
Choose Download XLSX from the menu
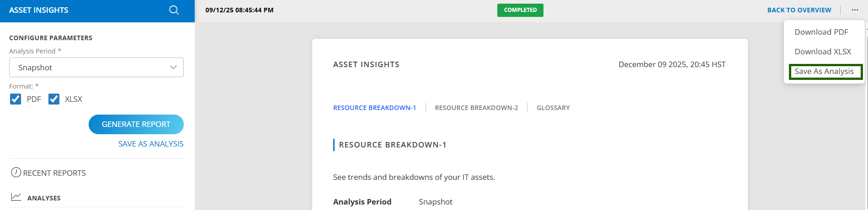(x=822, y=52)
